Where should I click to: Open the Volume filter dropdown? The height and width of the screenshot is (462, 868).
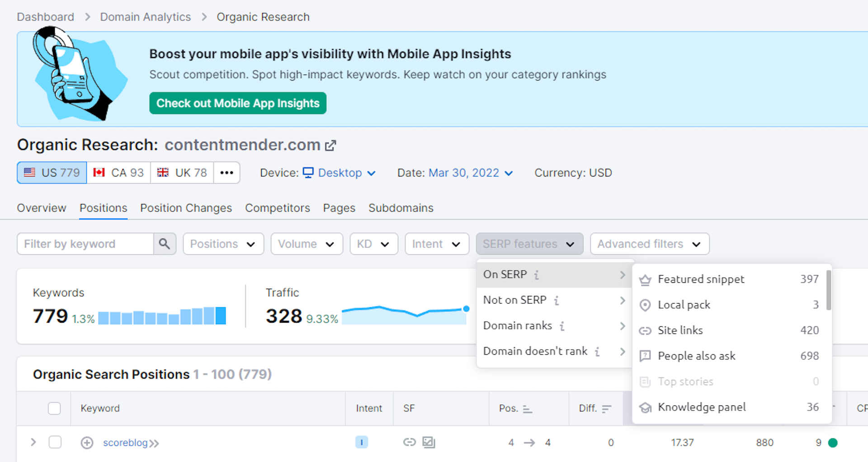point(307,243)
